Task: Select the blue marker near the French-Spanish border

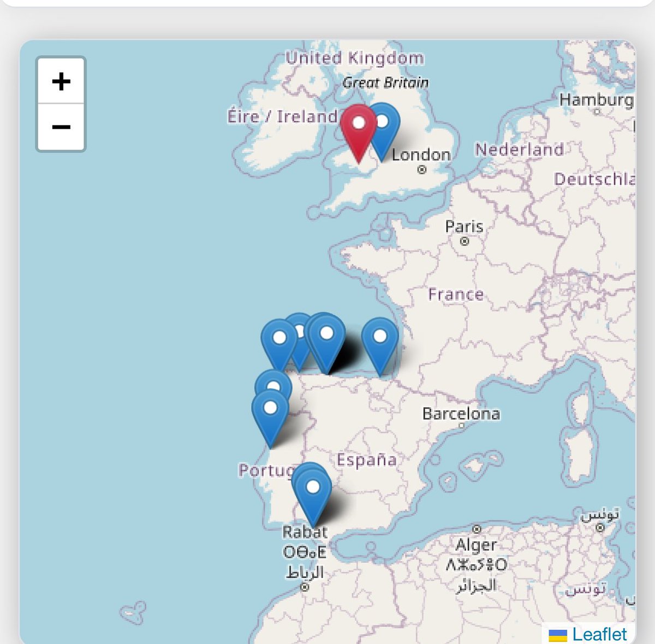Action: [x=380, y=347]
